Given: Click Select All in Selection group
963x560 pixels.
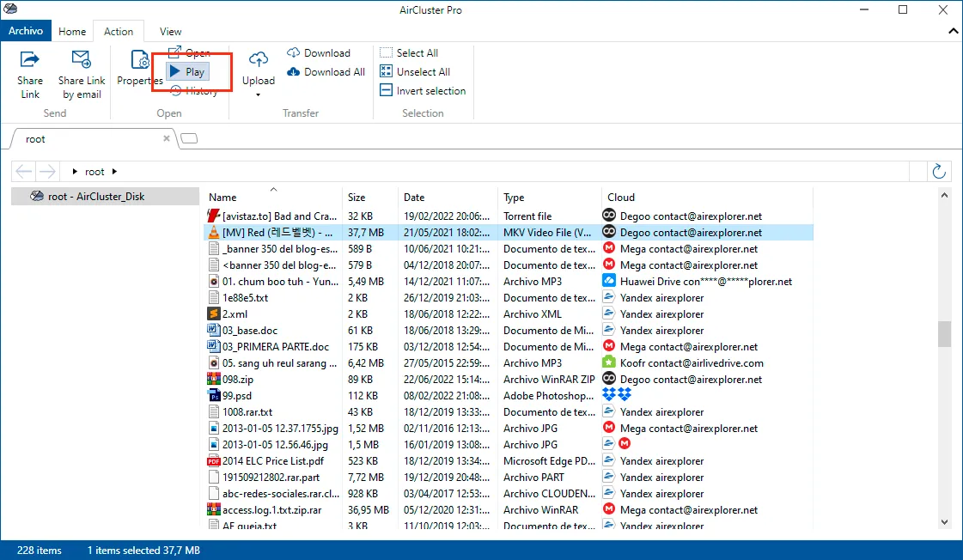Looking at the screenshot, I should tap(409, 52).
